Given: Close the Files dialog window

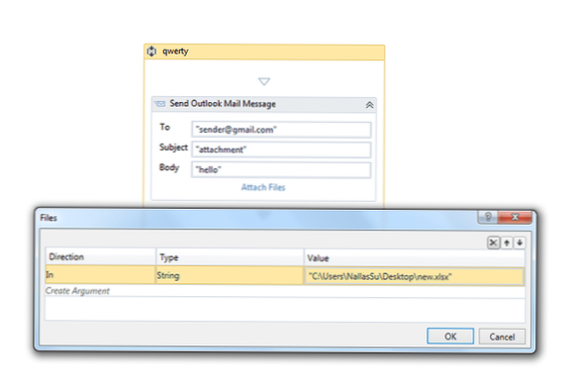Looking at the screenshot, I should click(x=515, y=217).
